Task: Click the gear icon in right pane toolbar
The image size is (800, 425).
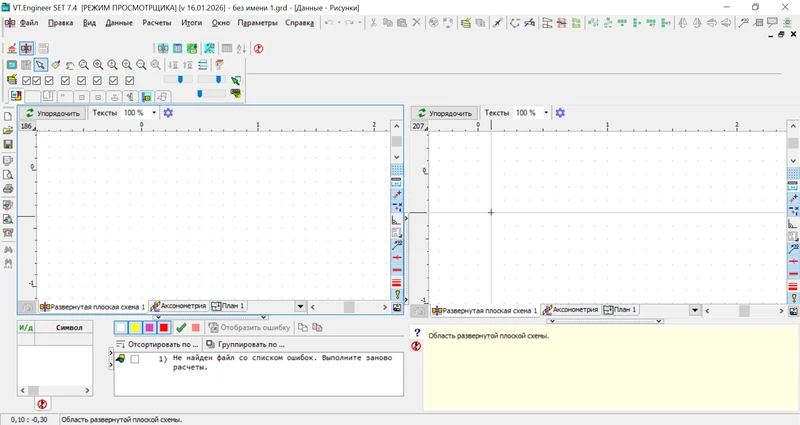Action: 560,113
